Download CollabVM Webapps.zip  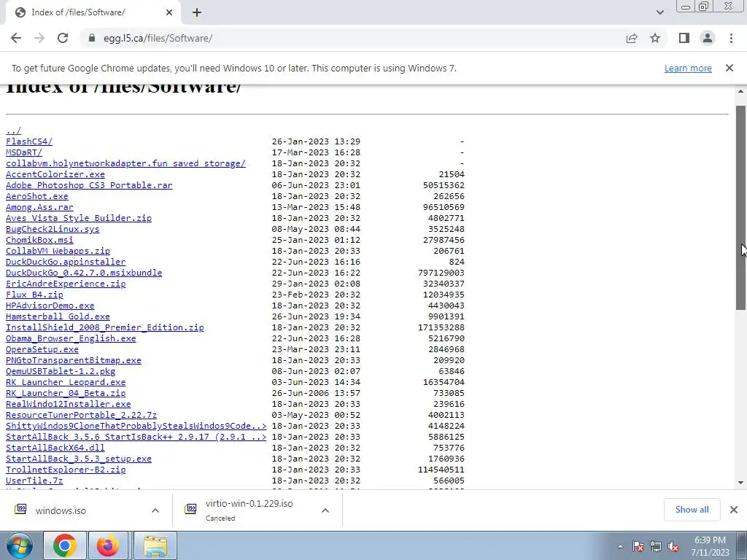58,251
